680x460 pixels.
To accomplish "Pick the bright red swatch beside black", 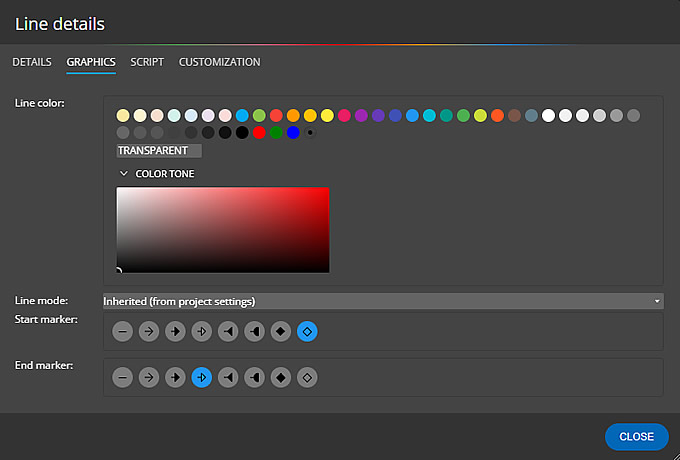I will pyautogui.click(x=259, y=133).
